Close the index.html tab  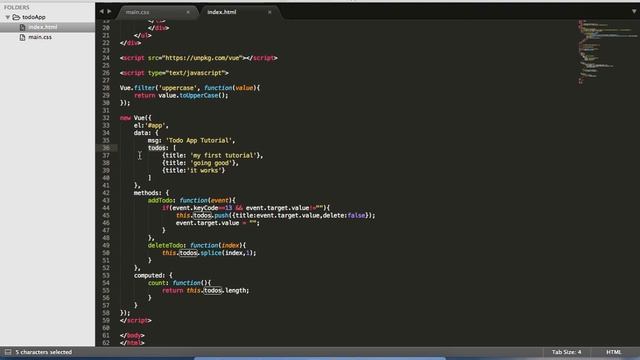[269, 12]
